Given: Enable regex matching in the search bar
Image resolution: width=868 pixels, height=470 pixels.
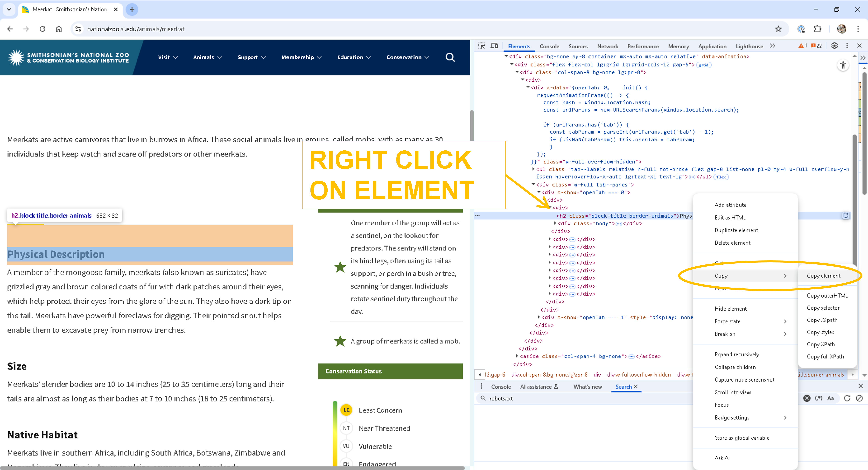Looking at the screenshot, I should click(x=819, y=398).
